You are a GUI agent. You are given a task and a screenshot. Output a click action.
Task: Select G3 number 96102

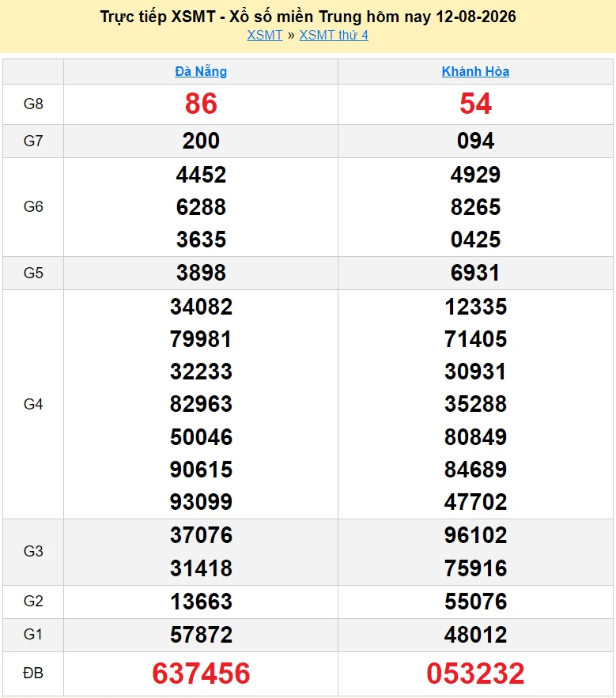[x=475, y=535]
